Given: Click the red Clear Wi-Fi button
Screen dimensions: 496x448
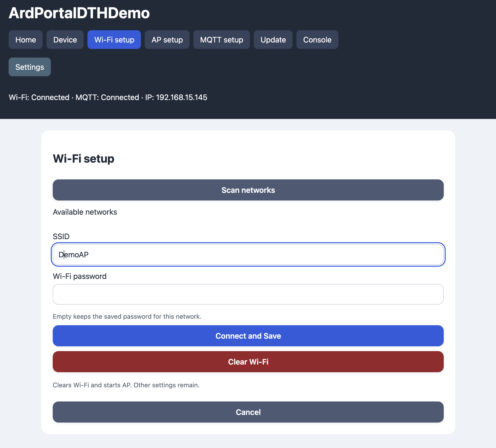Looking at the screenshot, I should (248, 362).
